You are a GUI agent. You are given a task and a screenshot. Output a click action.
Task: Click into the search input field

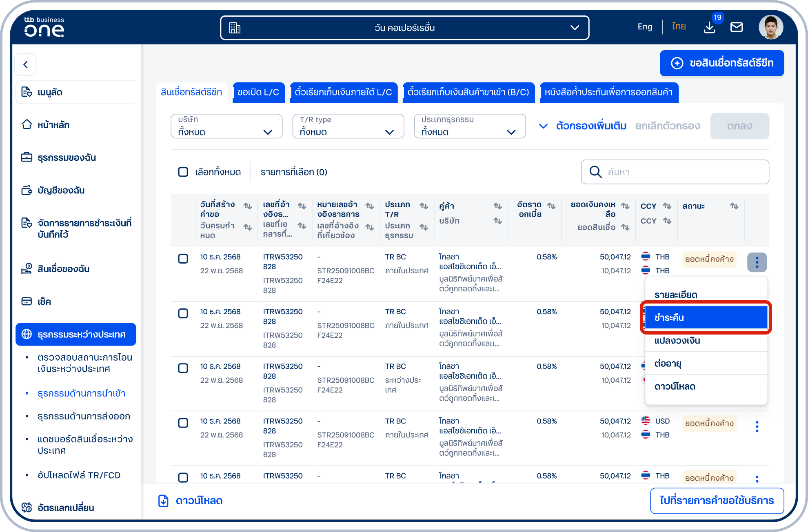click(x=675, y=172)
